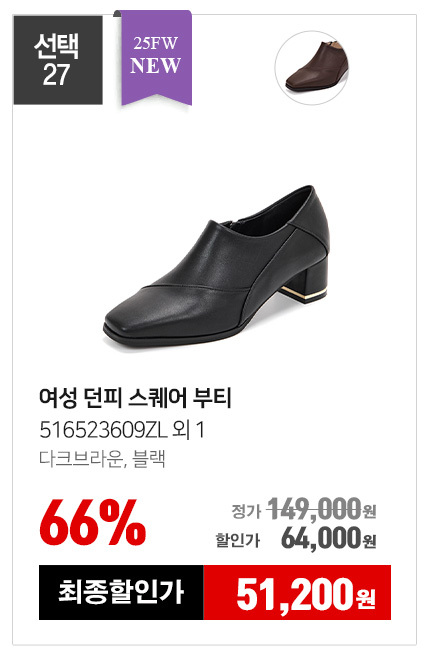The width and height of the screenshot is (430, 660).
Task: Click the NEW text in the purple ribbon
Action: tap(156, 66)
